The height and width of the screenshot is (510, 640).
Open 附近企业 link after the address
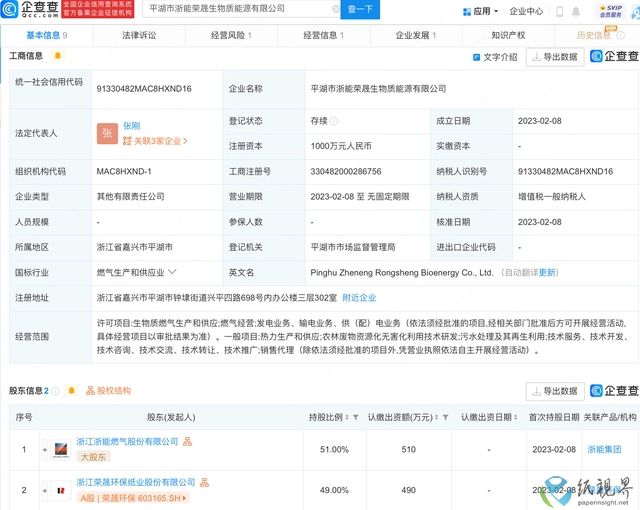(x=359, y=298)
